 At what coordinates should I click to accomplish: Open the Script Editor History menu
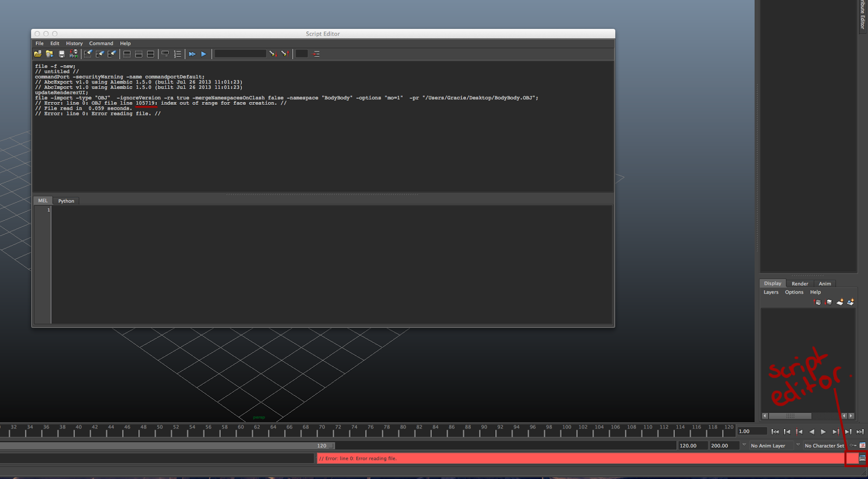(74, 43)
